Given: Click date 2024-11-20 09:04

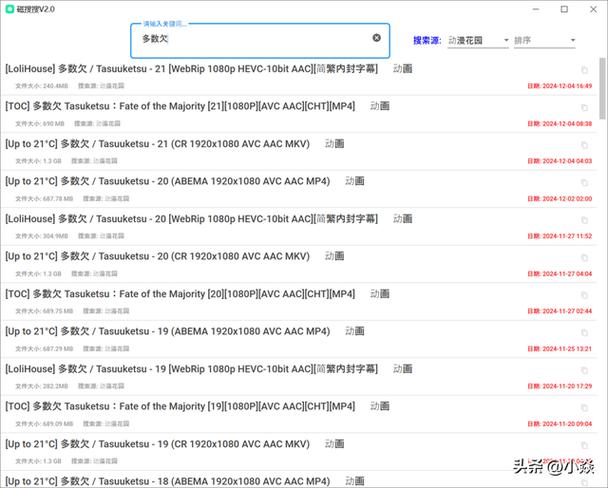Looking at the screenshot, I should (x=560, y=424).
